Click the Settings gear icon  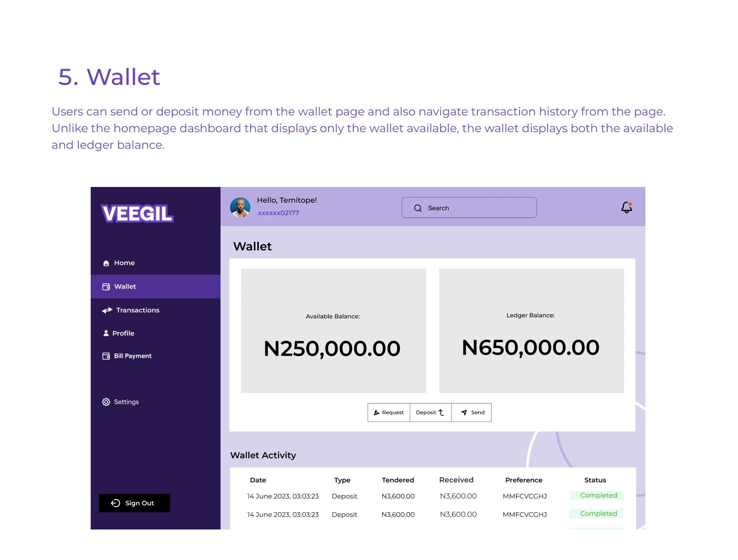pos(106,402)
